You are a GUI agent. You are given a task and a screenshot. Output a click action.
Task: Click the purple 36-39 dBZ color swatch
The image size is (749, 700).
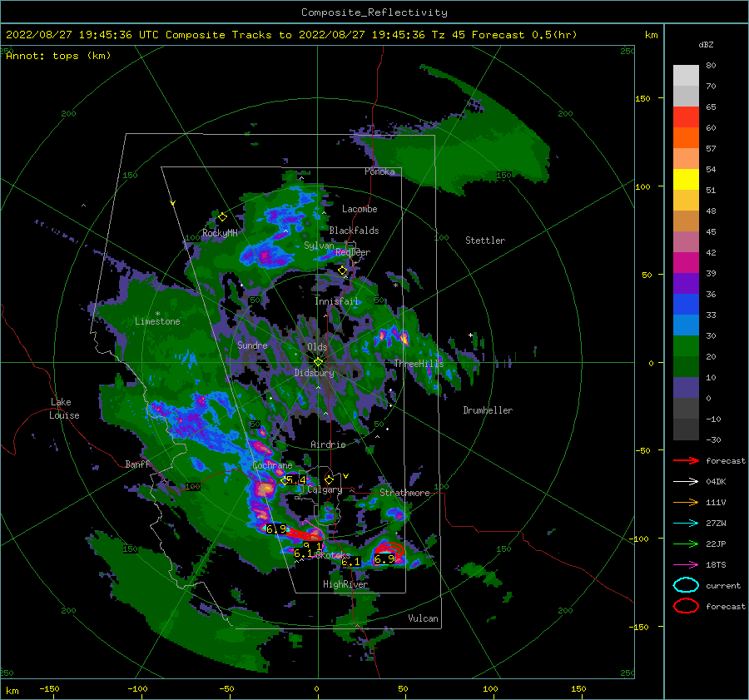click(x=686, y=284)
